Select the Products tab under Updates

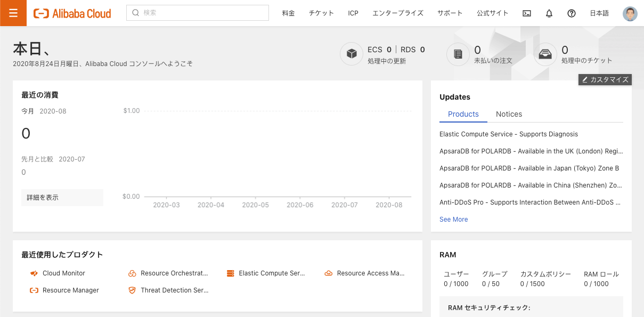point(463,114)
